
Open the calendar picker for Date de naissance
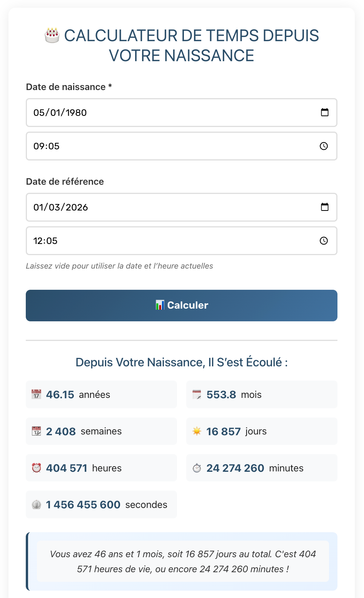[x=324, y=112]
